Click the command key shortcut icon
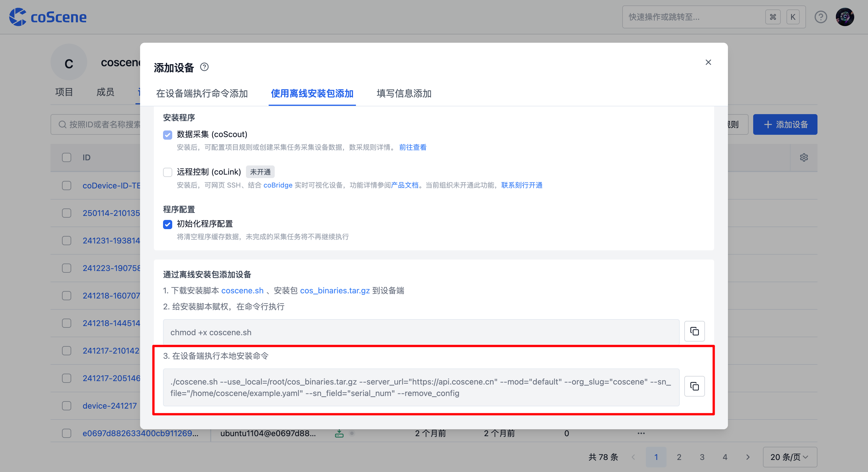This screenshot has width=868, height=472. (x=773, y=17)
